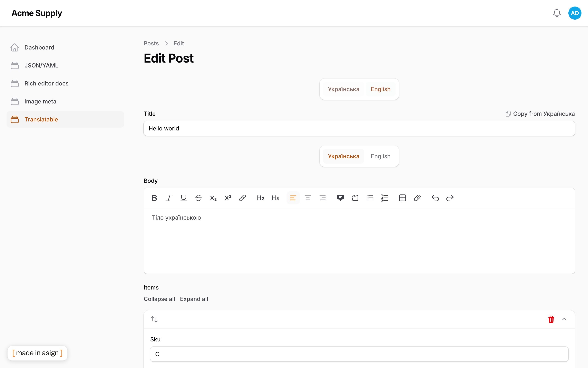Insert a hyperlink via link icon

(243, 198)
